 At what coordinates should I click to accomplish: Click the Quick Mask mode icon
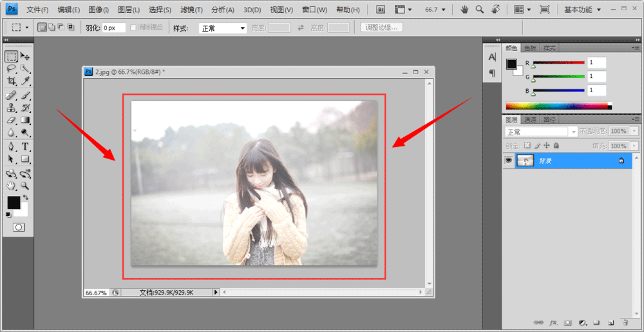point(19,227)
